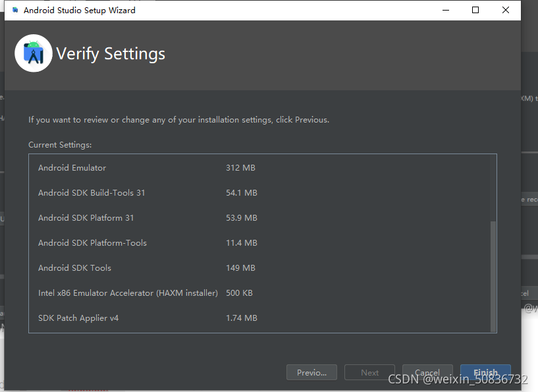Viewport: 538px width, 392px height.
Task: Click the 312 MB size value
Action: pos(240,168)
